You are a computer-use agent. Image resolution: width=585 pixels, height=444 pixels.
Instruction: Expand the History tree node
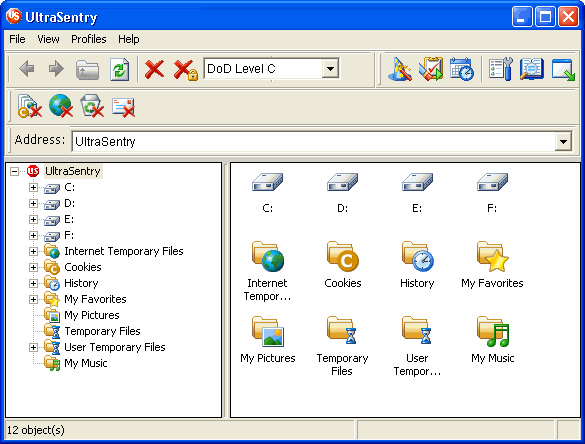tap(33, 284)
